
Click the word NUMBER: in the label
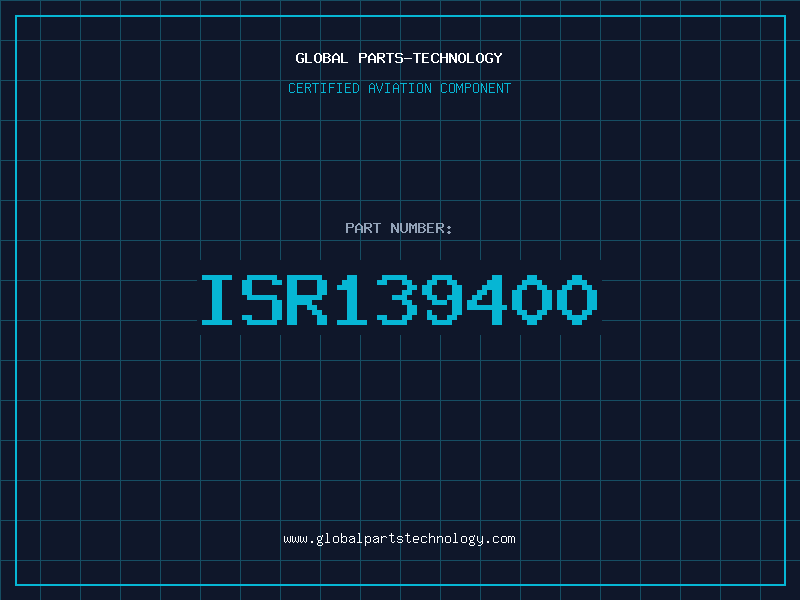point(421,228)
